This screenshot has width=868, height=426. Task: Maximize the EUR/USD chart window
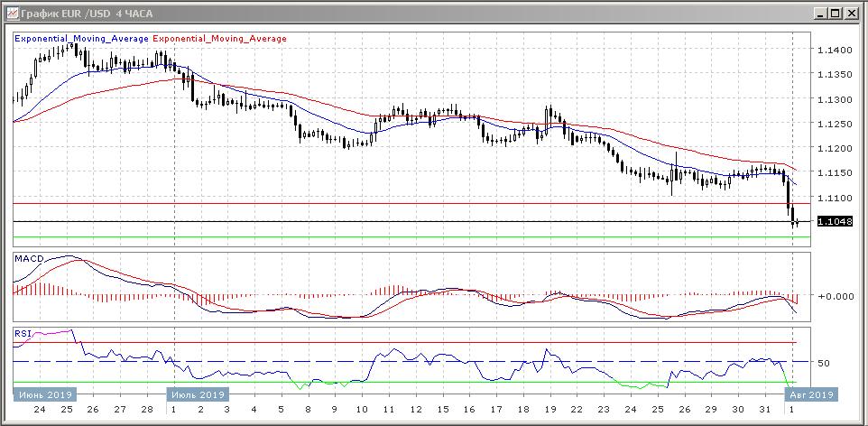click(835, 13)
